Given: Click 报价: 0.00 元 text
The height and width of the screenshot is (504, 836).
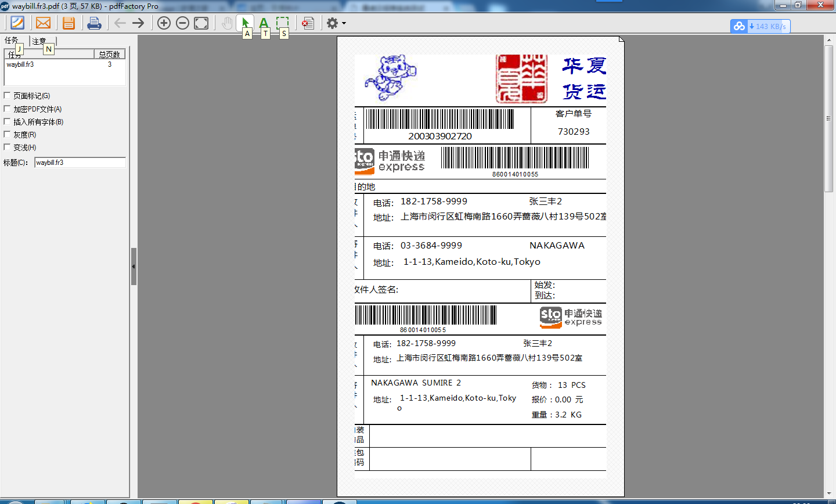Looking at the screenshot, I should click(557, 399).
